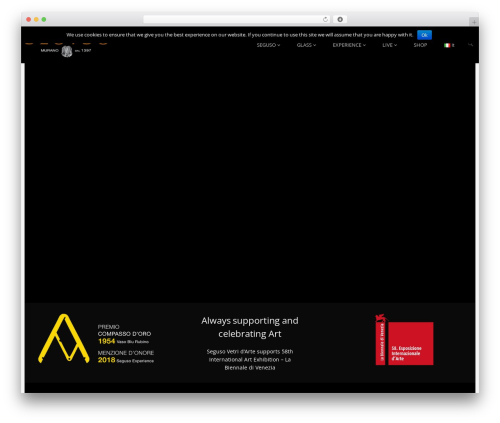Click the yellow Compasso d'Oro logo
The image size is (500, 423).
(x=64, y=338)
